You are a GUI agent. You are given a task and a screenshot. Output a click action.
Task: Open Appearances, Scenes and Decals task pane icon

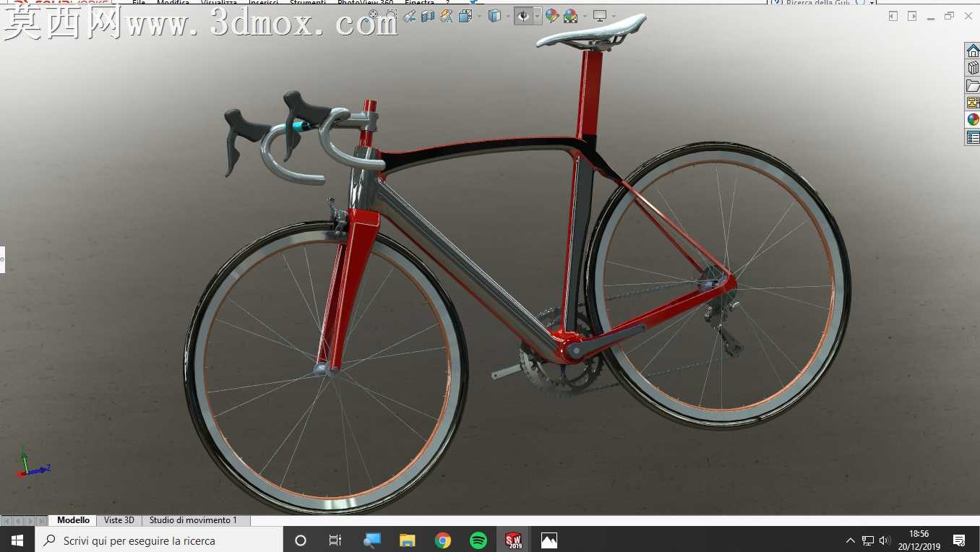point(973,120)
